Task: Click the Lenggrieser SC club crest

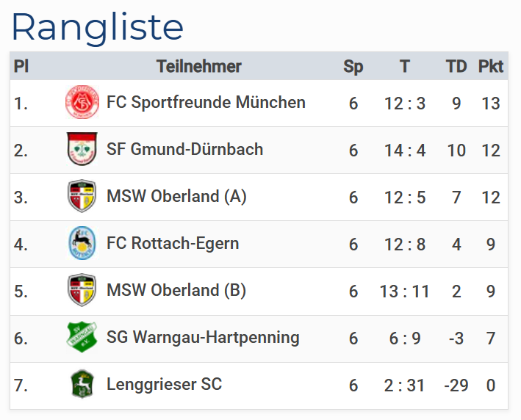Action: 82,385
